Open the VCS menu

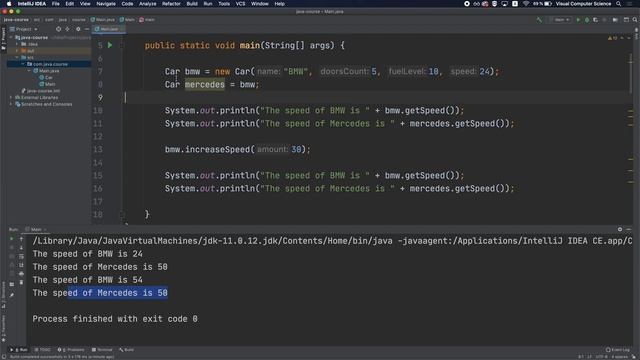[x=240, y=4]
